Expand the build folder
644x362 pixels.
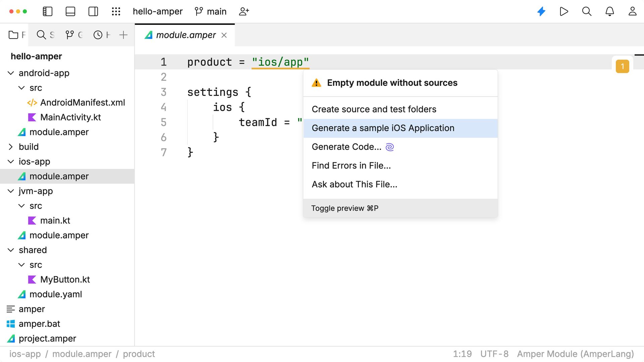[x=11, y=147]
